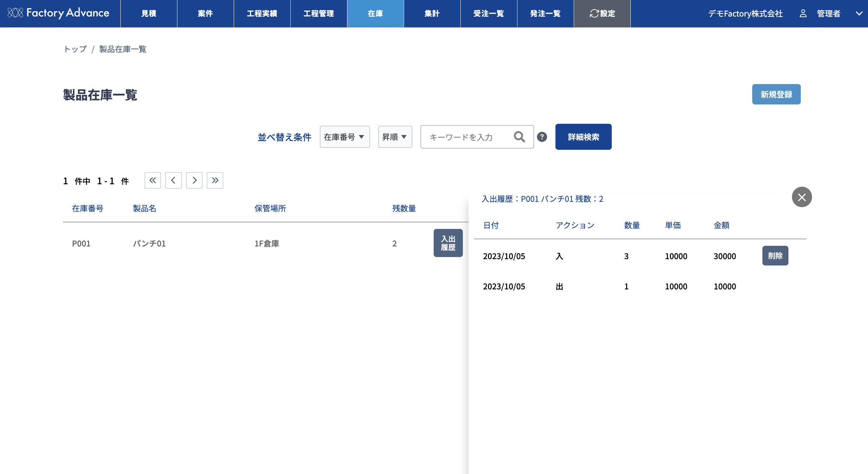The image size is (868, 474).
Task: Click the Factory Advance logo
Action: 58,13
